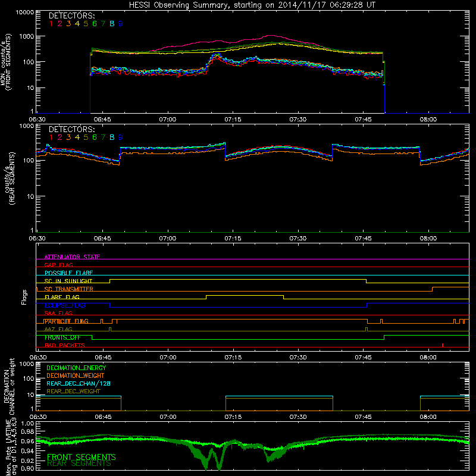This screenshot has width=476, height=476.
Task: Click yellow detector 4 in front segments legend
Action: (77, 24)
